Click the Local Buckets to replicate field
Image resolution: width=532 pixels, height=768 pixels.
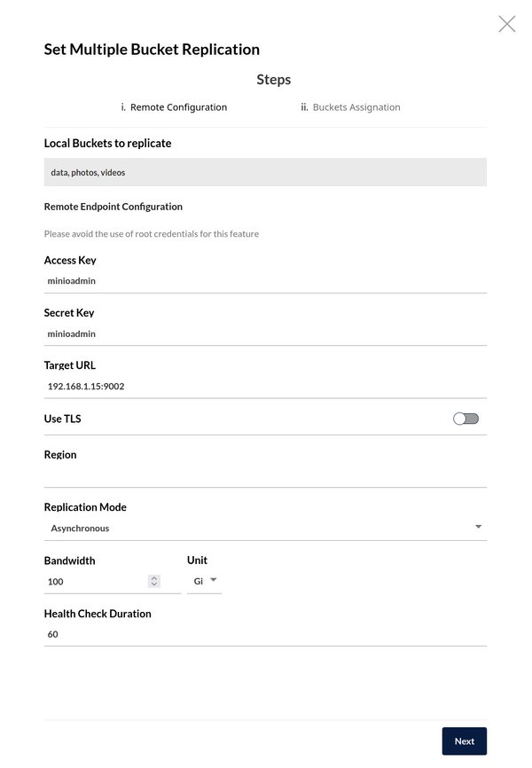pyautogui.click(x=265, y=172)
